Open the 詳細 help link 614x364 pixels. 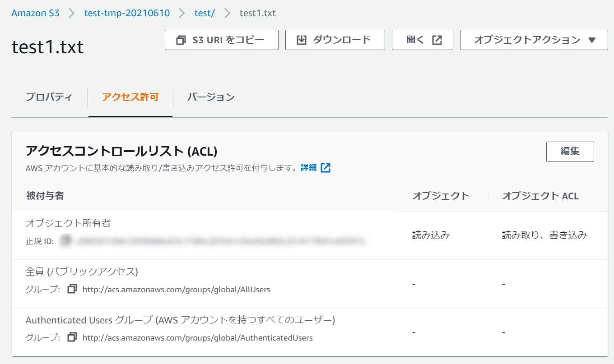309,168
